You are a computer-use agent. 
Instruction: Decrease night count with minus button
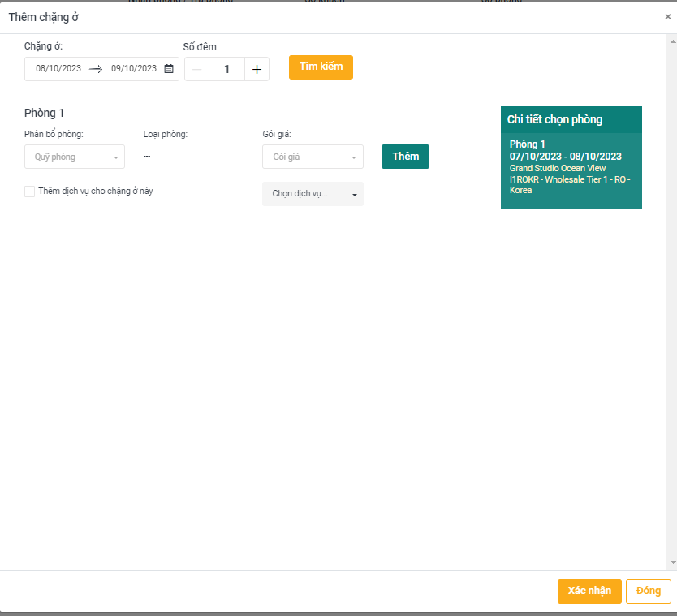(x=196, y=69)
